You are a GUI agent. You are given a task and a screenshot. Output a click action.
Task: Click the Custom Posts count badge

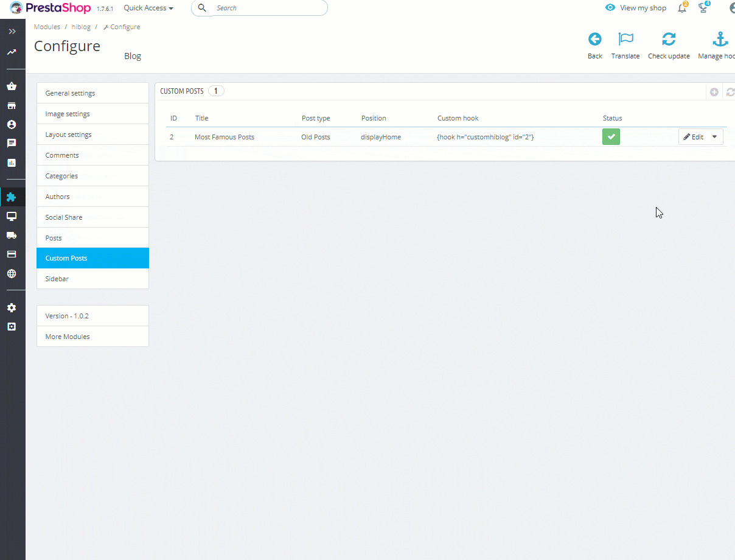216,91
